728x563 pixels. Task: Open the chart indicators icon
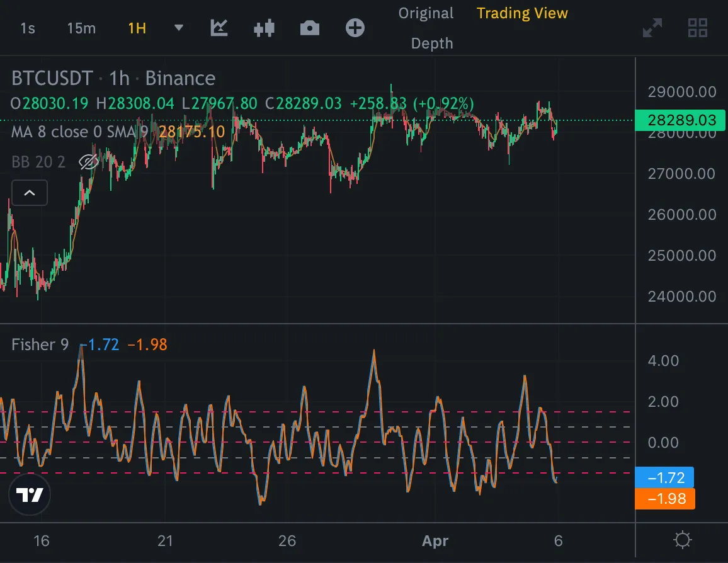pos(219,28)
